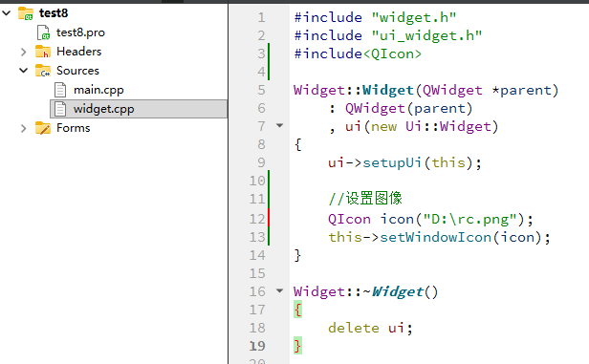Viewport: 589px width, 364px height.
Task: Select the Forms tree item
Action: tap(74, 128)
